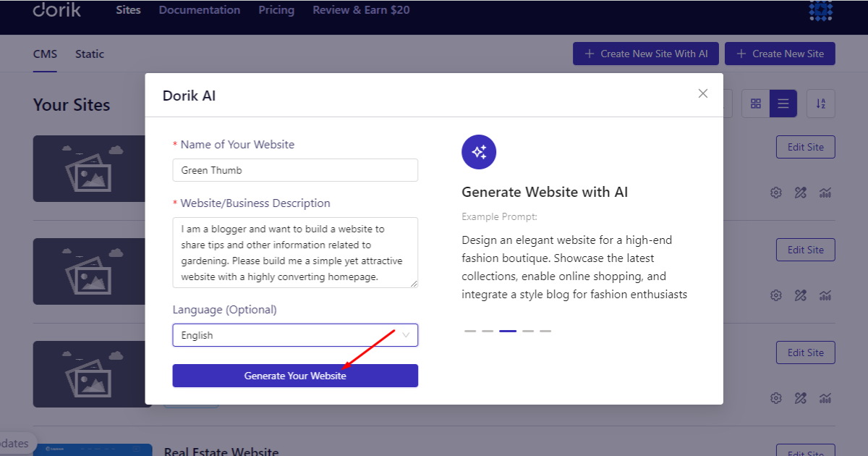Click the Example Prompt label
The image size is (868, 456).
(x=500, y=216)
